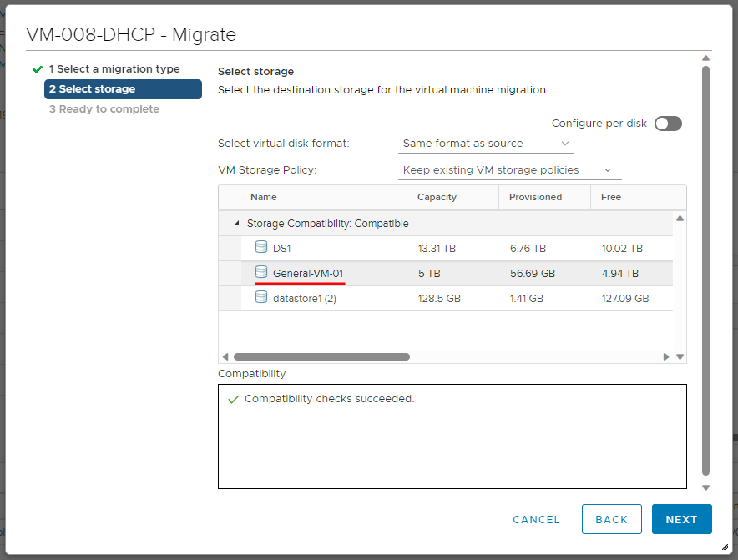Sort by the Name column header
Viewport: 738px width, 560px height.
click(x=323, y=197)
